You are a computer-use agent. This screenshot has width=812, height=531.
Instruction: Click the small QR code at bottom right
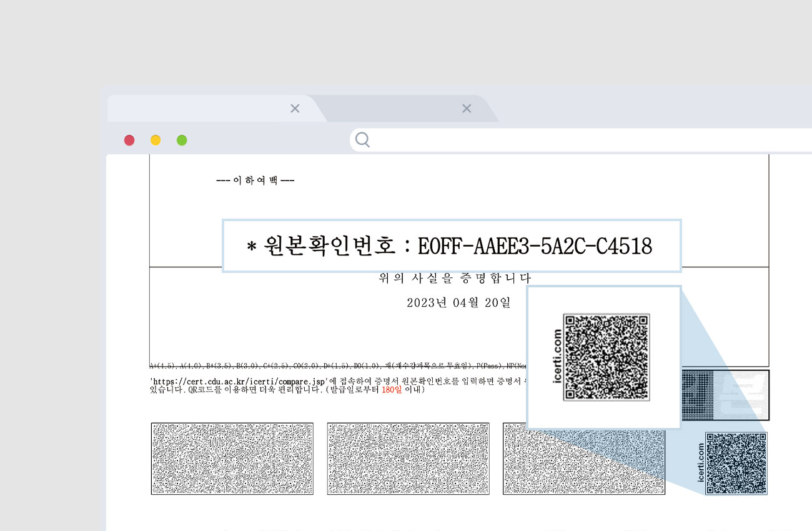[736, 463]
